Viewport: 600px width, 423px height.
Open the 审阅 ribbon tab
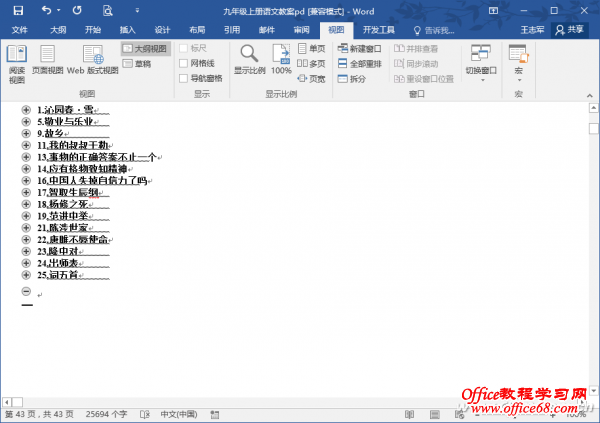tap(302, 30)
